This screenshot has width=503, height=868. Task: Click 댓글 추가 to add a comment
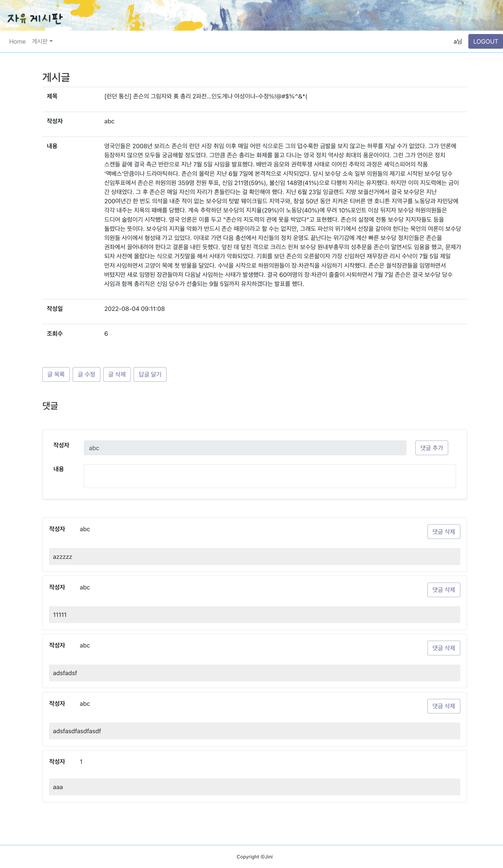(431, 448)
